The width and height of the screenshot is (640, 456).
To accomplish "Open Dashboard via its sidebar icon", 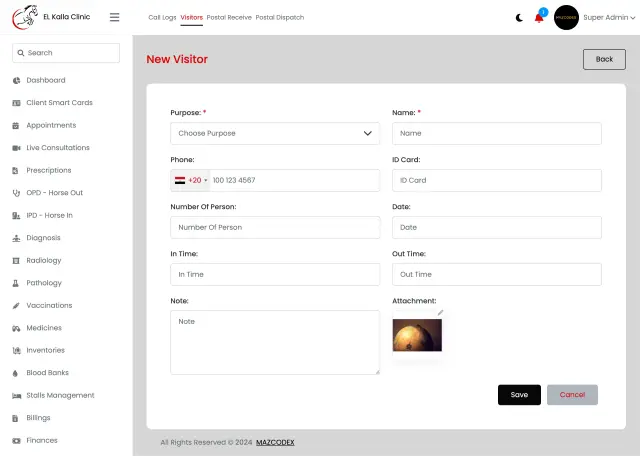I will [16, 80].
